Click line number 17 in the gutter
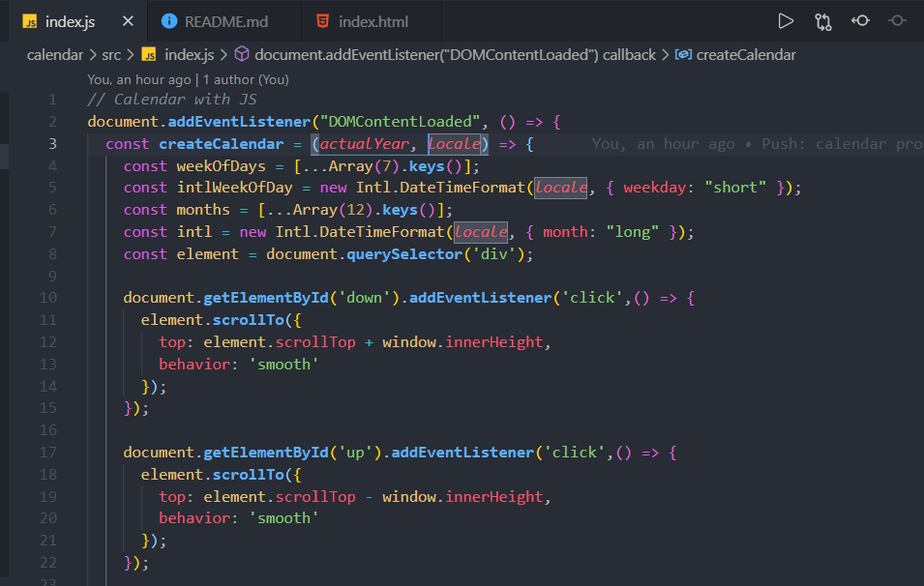This screenshot has width=924, height=586. (x=48, y=453)
